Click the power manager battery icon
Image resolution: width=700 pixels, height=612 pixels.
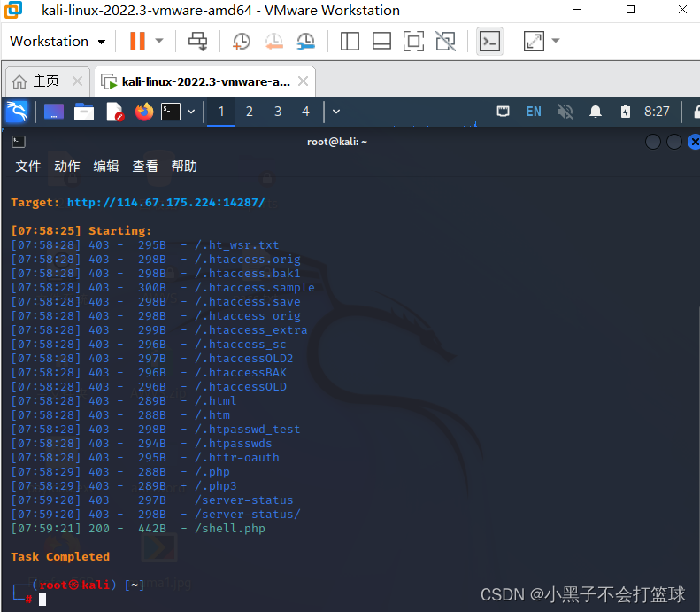click(626, 112)
